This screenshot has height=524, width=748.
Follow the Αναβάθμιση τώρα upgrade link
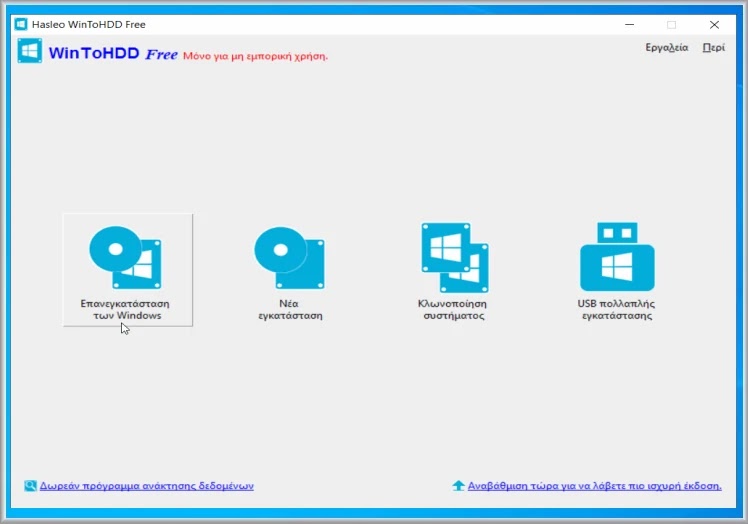(x=594, y=486)
